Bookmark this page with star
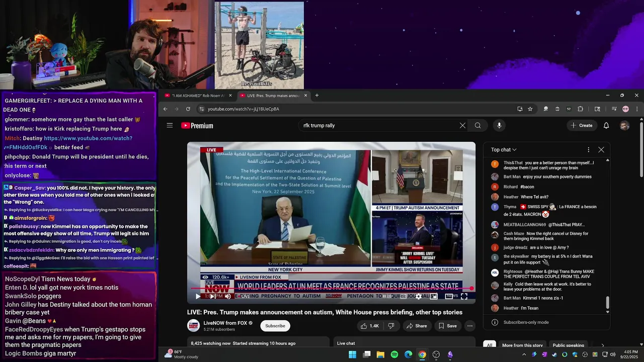 point(530,109)
